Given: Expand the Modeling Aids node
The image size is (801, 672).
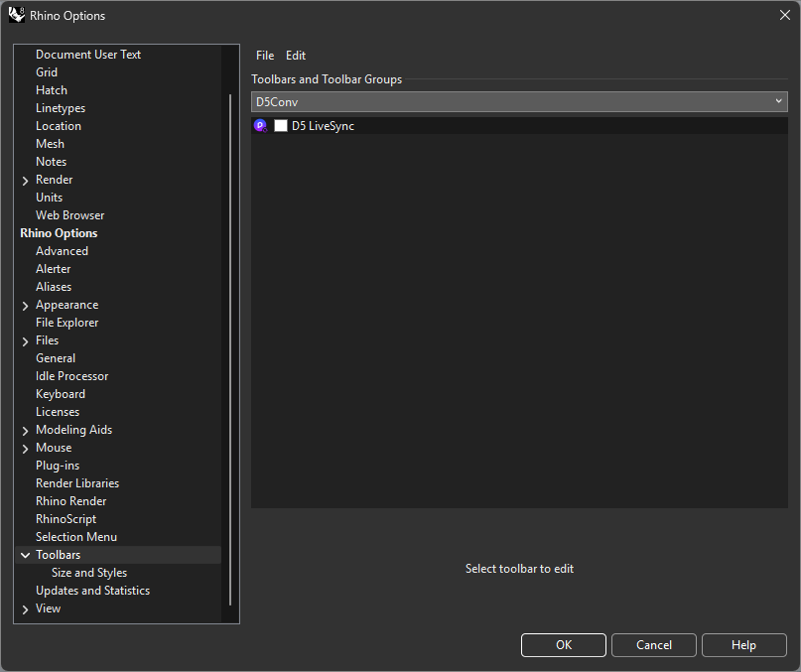Looking at the screenshot, I should (x=25, y=431).
